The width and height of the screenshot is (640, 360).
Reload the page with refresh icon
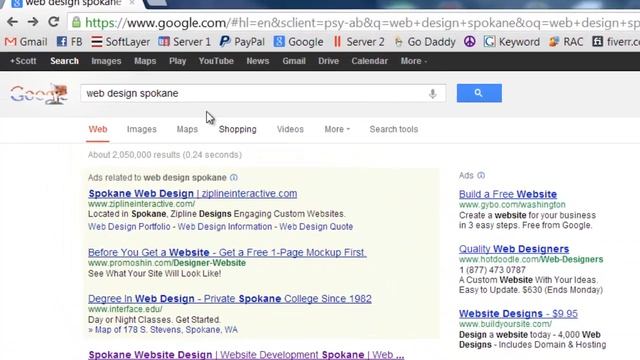click(53, 22)
